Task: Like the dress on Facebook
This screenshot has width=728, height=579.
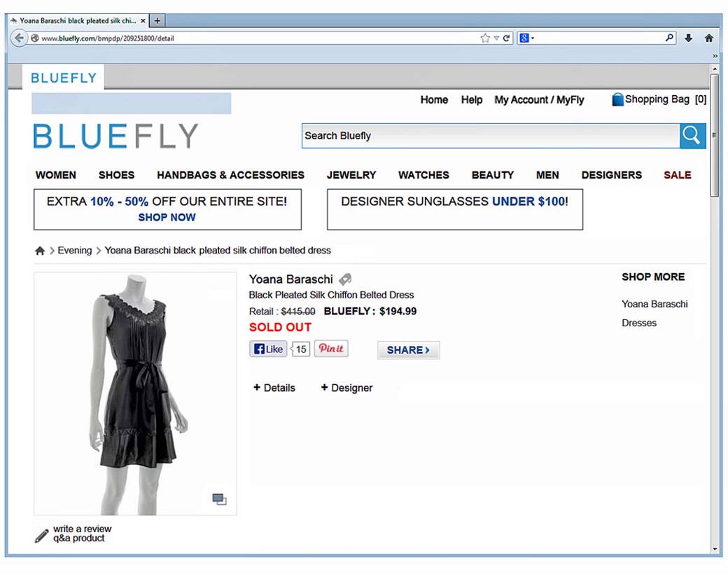Action: (x=268, y=349)
